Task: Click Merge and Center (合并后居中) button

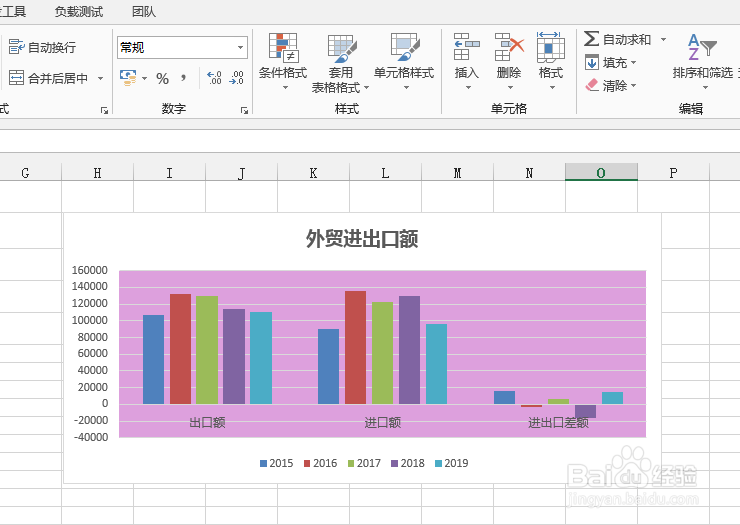Action: click(49, 78)
